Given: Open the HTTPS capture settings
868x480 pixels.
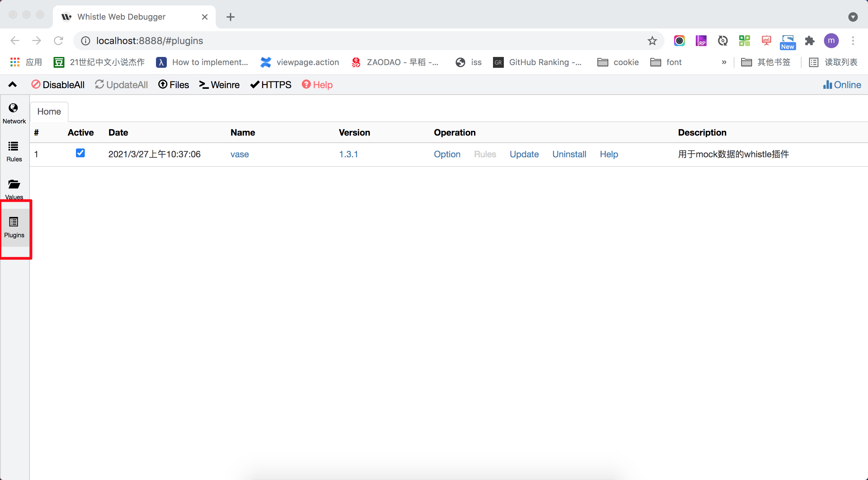Looking at the screenshot, I should click(270, 84).
